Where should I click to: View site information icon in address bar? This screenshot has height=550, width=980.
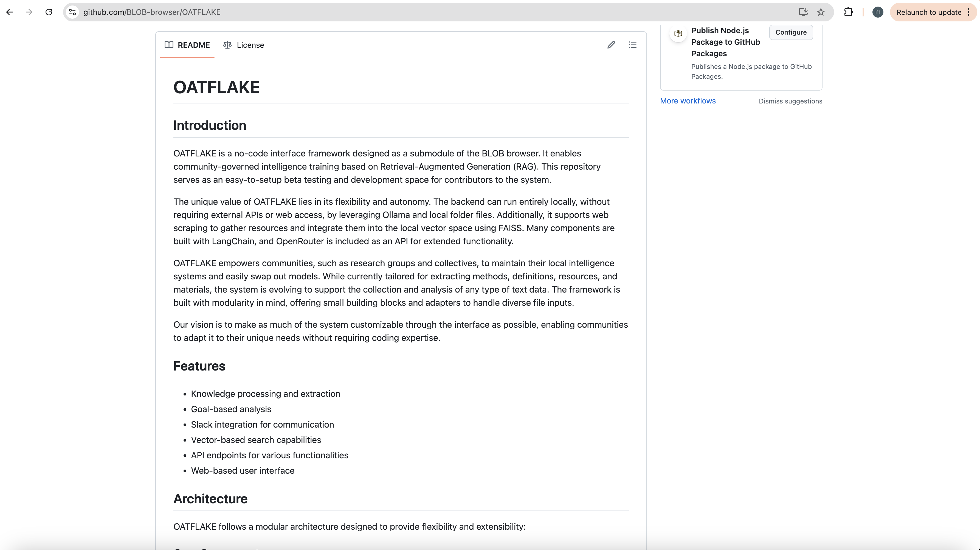[x=73, y=12]
